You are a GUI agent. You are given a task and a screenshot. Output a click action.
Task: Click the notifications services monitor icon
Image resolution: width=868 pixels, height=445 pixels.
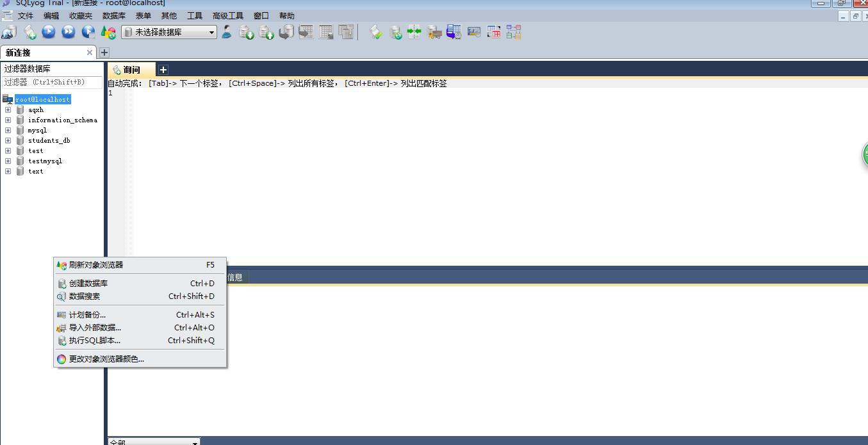pos(454,32)
